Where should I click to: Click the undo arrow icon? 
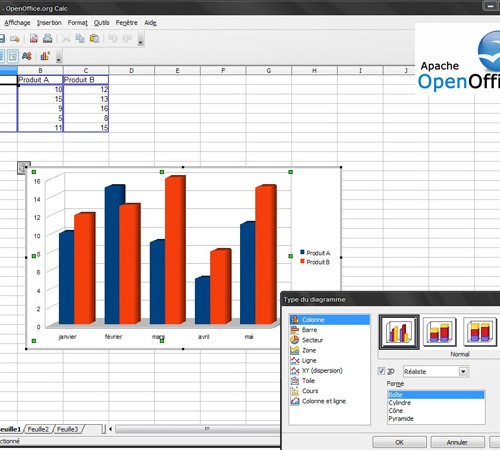(113, 39)
